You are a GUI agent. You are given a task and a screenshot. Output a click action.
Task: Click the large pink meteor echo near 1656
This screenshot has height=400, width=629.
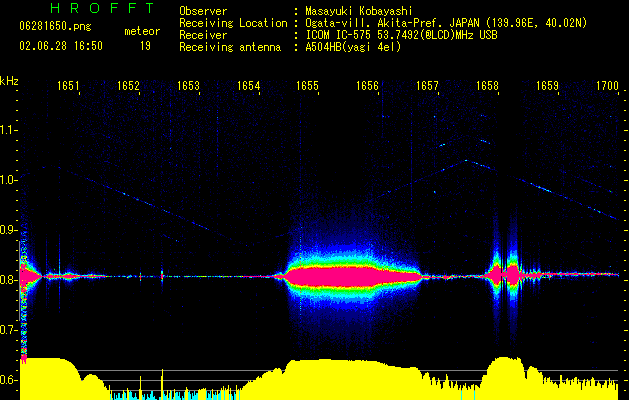click(x=353, y=276)
